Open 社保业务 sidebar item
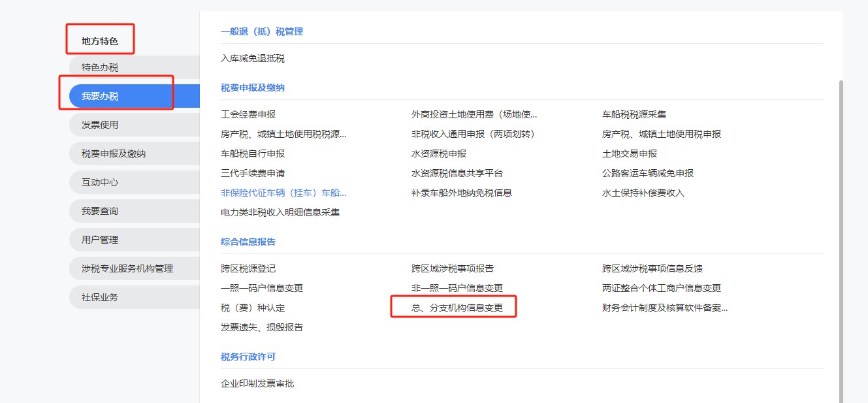Screen dimensions: 868x403 pyautogui.click(x=134, y=297)
